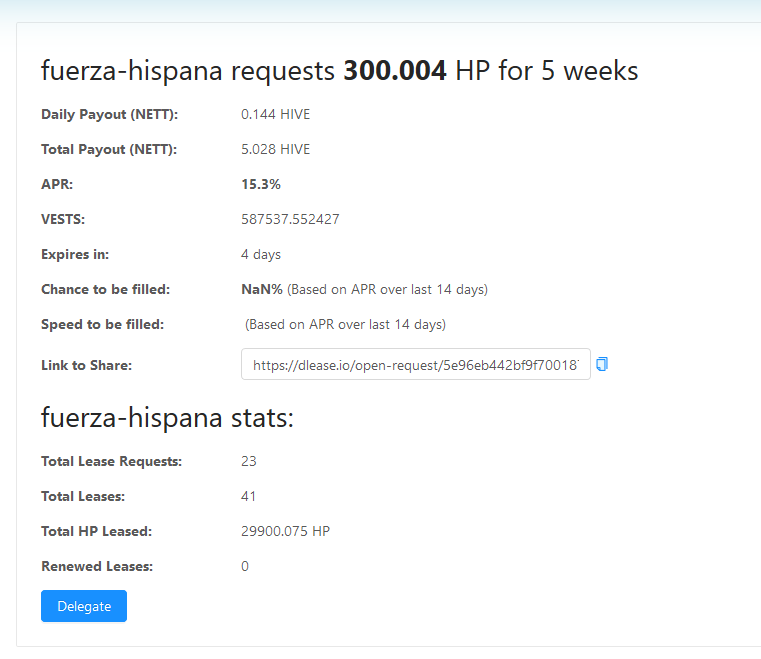Click the 'Speed to be filled:' label

coord(102,324)
